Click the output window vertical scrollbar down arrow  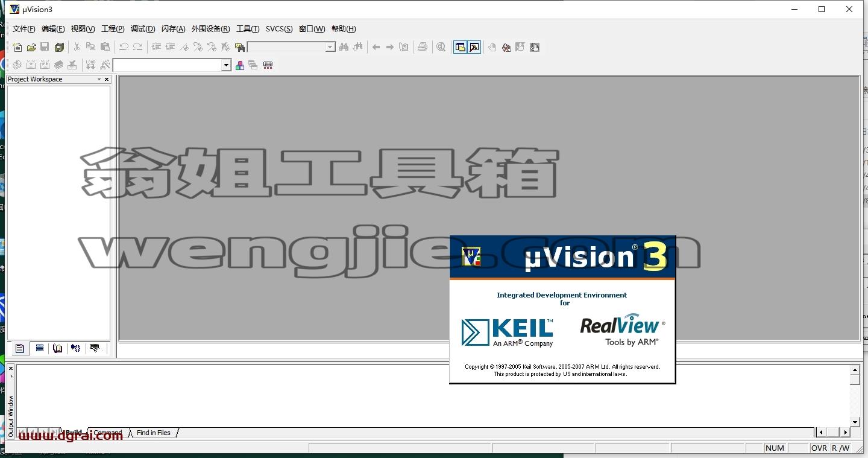(855, 422)
